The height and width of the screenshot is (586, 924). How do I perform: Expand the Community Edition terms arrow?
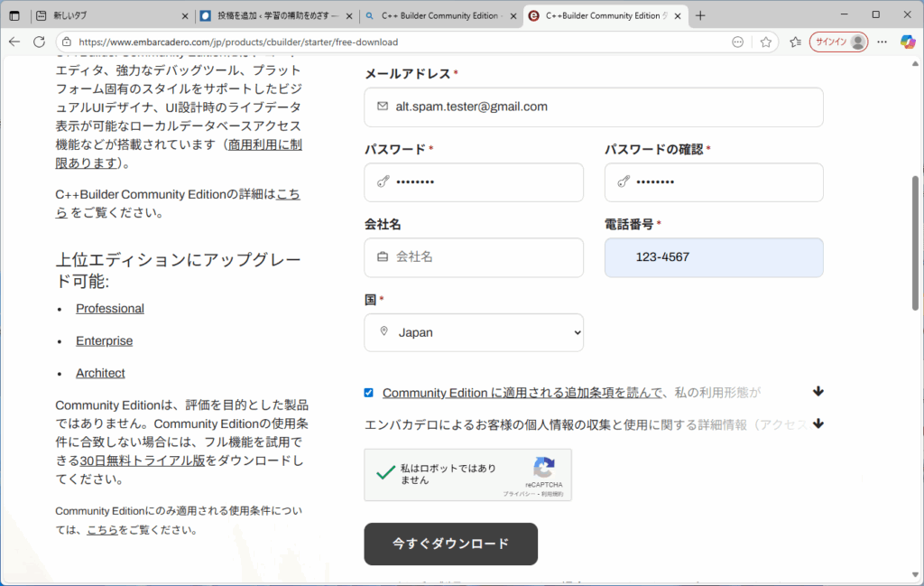pyautogui.click(x=818, y=392)
